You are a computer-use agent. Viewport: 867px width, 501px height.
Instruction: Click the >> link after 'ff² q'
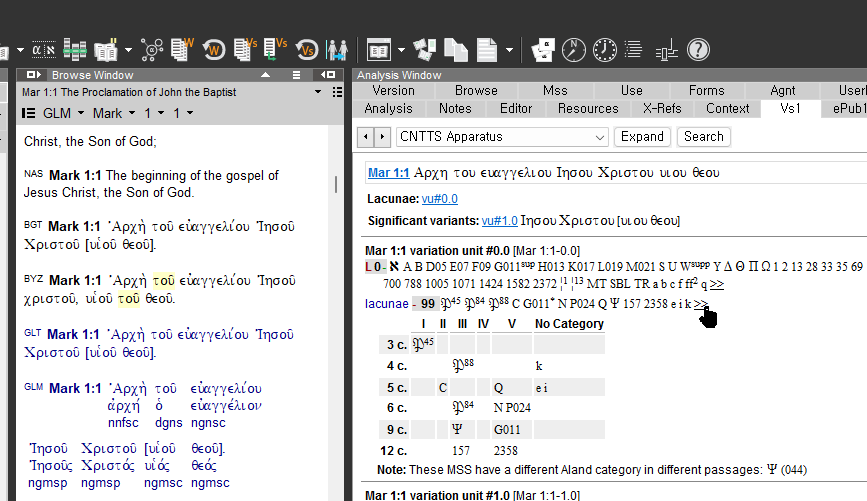point(717,284)
